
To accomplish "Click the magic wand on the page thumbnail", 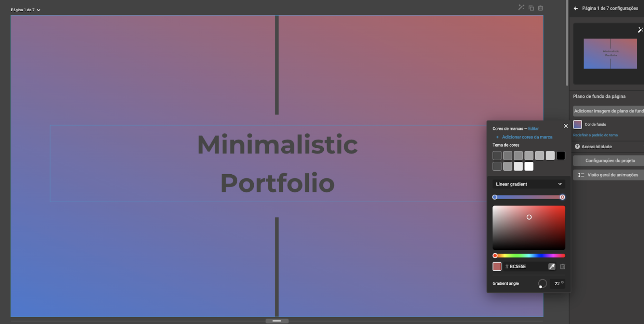I will click(x=640, y=30).
